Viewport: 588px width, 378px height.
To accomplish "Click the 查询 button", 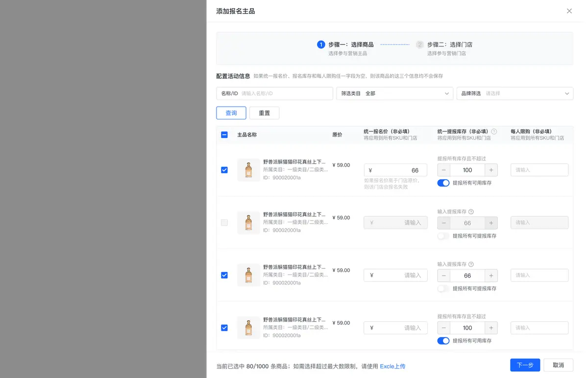I will (231, 113).
